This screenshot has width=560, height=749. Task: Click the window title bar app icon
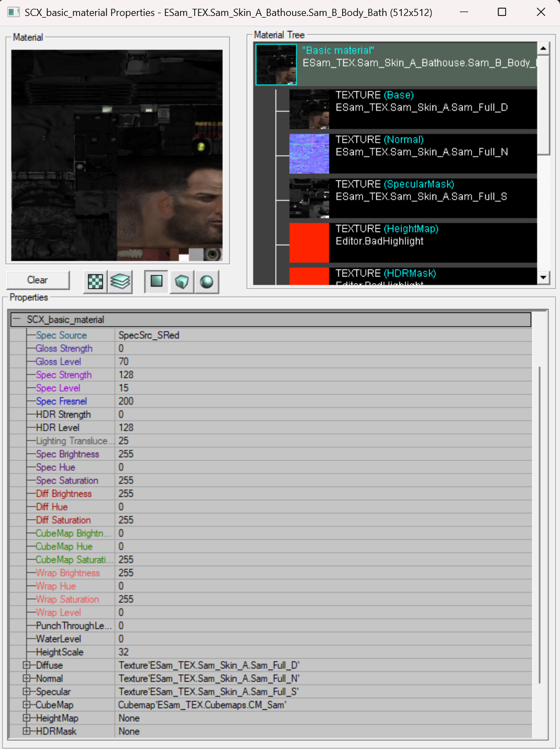coord(13,12)
